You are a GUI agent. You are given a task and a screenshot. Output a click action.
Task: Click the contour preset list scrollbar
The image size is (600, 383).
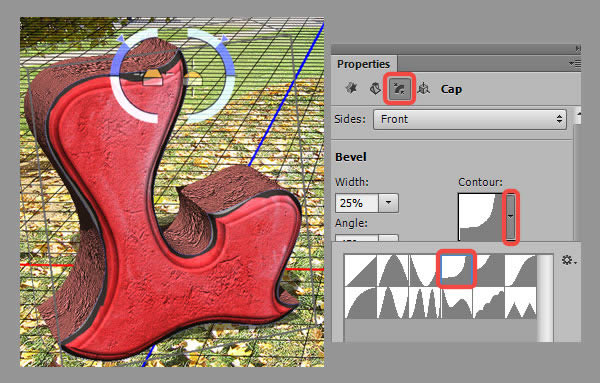pos(545,298)
